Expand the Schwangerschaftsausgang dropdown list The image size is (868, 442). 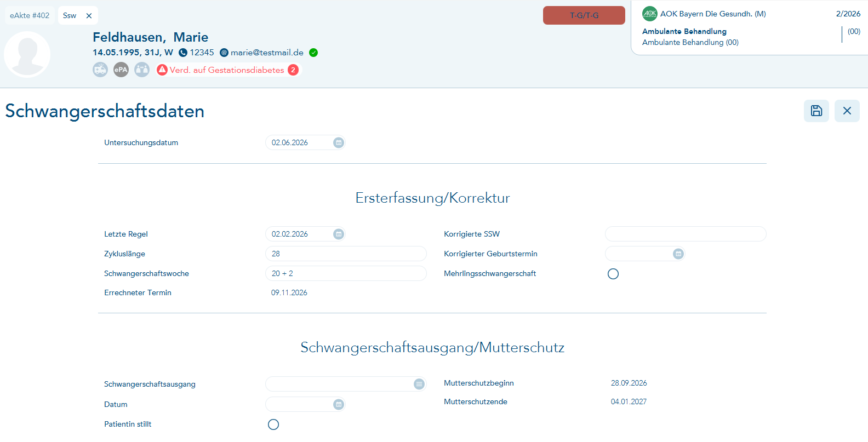(x=419, y=384)
